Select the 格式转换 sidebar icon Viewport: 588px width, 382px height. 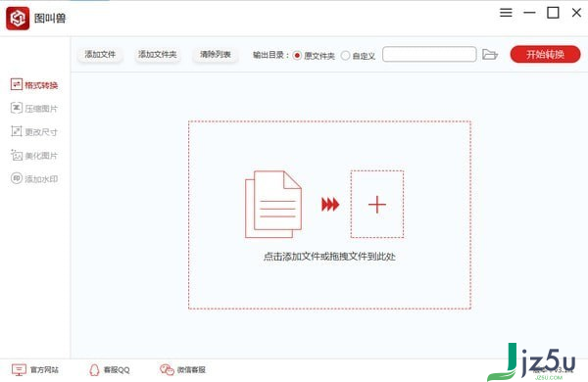(16, 84)
